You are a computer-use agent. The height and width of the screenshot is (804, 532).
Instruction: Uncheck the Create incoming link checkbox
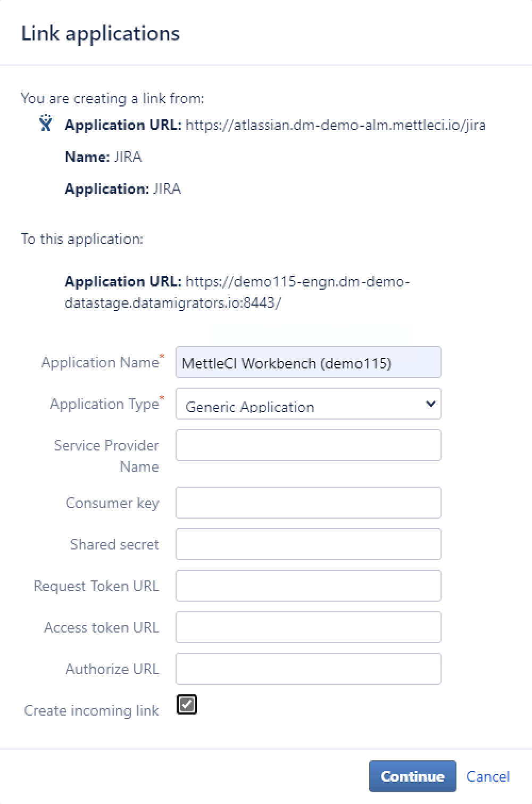(187, 704)
